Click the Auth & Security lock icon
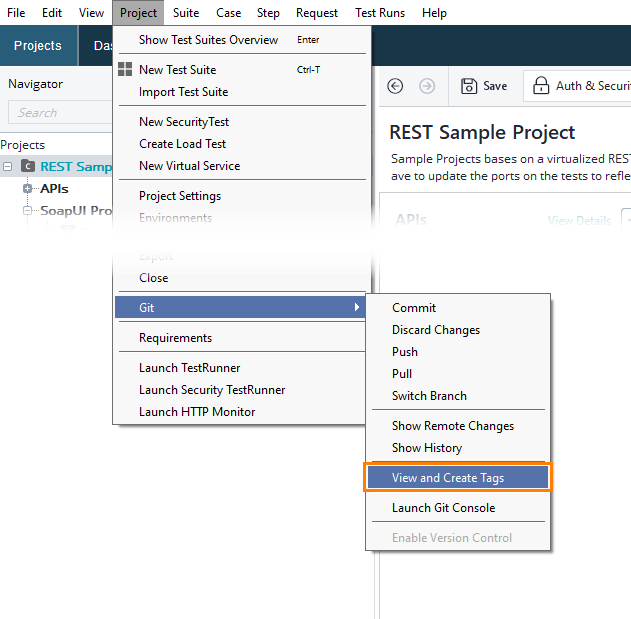 [x=541, y=85]
